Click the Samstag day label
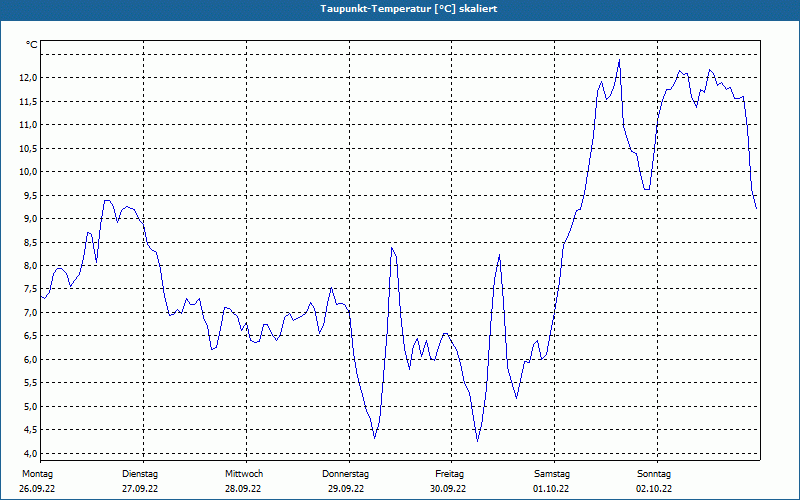800x500 pixels. click(x=552, y=474)
